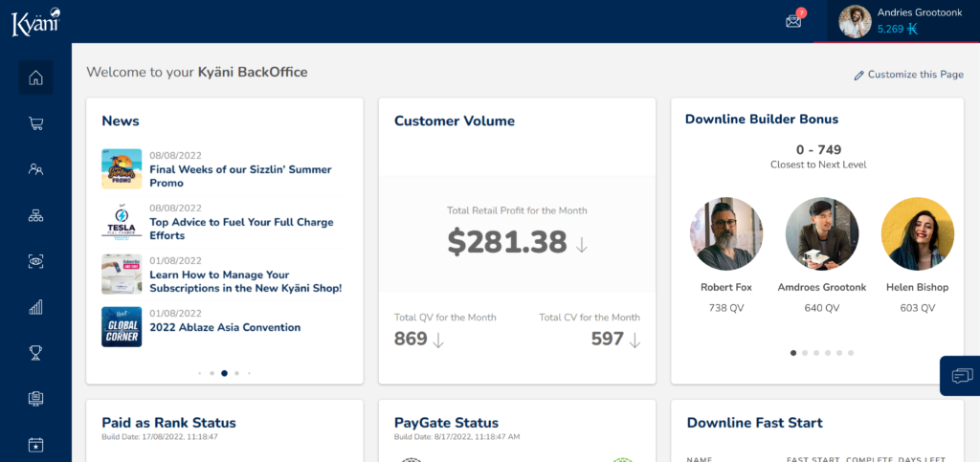Screen dimensions: 980x462
Task: Click the Kyäni logo
Action: tap(35, 22)
